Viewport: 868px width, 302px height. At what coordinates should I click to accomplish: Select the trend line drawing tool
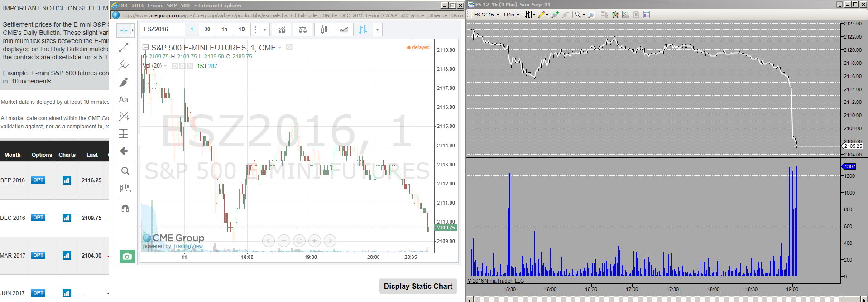coord(124,48)
